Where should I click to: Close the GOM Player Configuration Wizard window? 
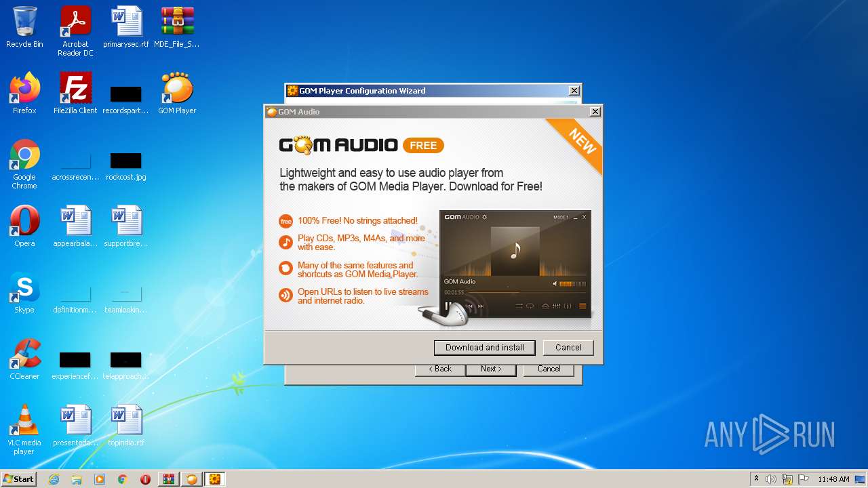point(574,91)
